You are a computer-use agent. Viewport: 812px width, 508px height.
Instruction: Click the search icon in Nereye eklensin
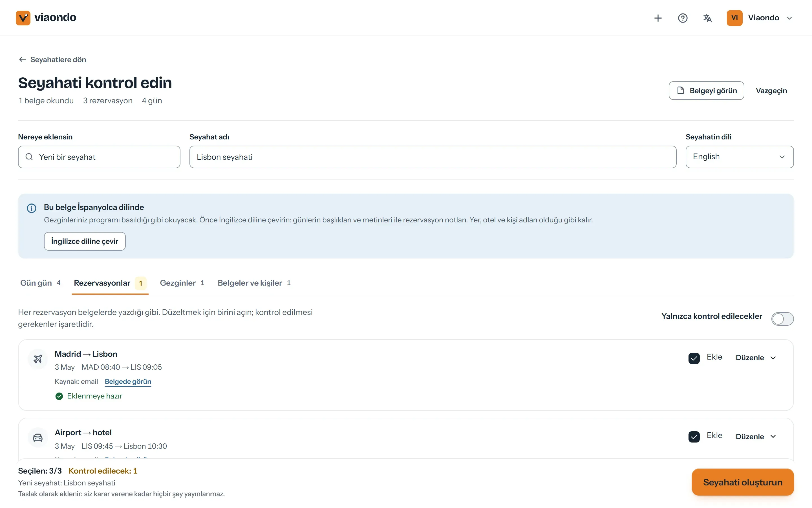point(29,157)
